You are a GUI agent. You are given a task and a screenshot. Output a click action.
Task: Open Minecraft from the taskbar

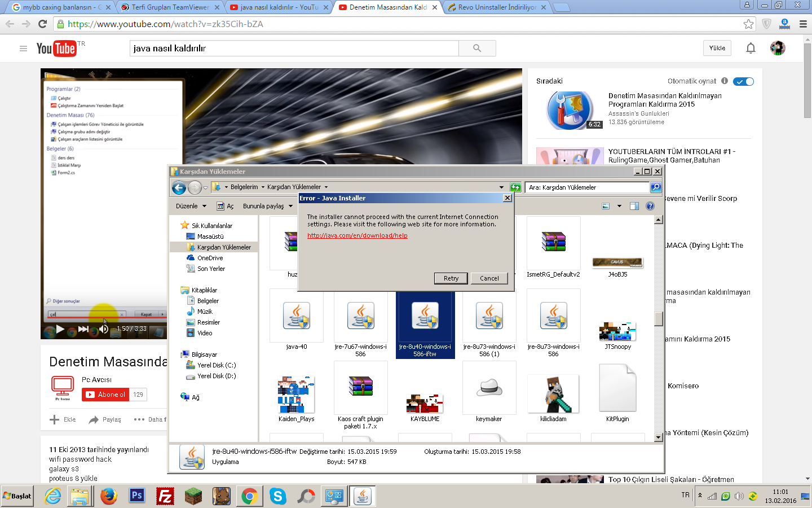193,496
